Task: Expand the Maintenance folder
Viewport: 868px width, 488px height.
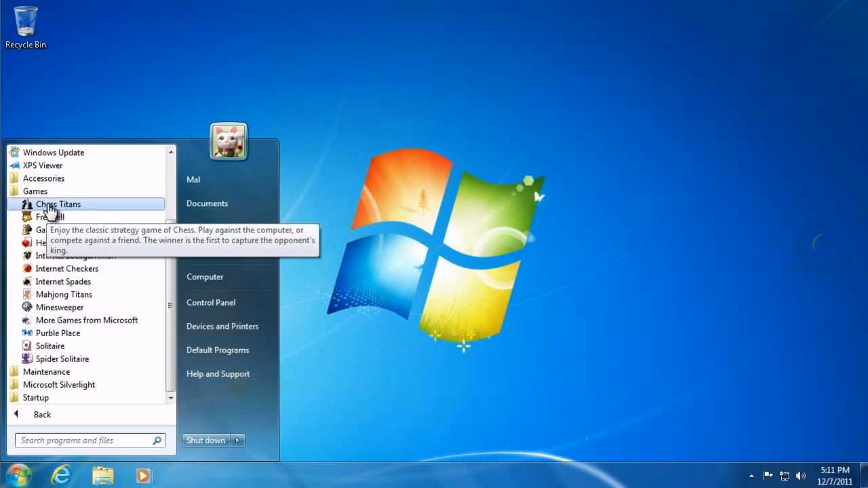Action: (46, 371)
